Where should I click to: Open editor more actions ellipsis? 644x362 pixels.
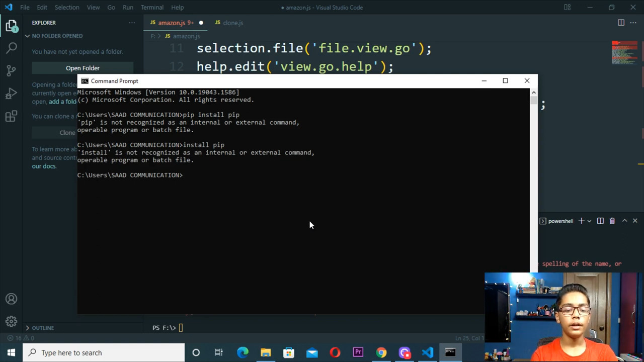[x=634, y=23]
